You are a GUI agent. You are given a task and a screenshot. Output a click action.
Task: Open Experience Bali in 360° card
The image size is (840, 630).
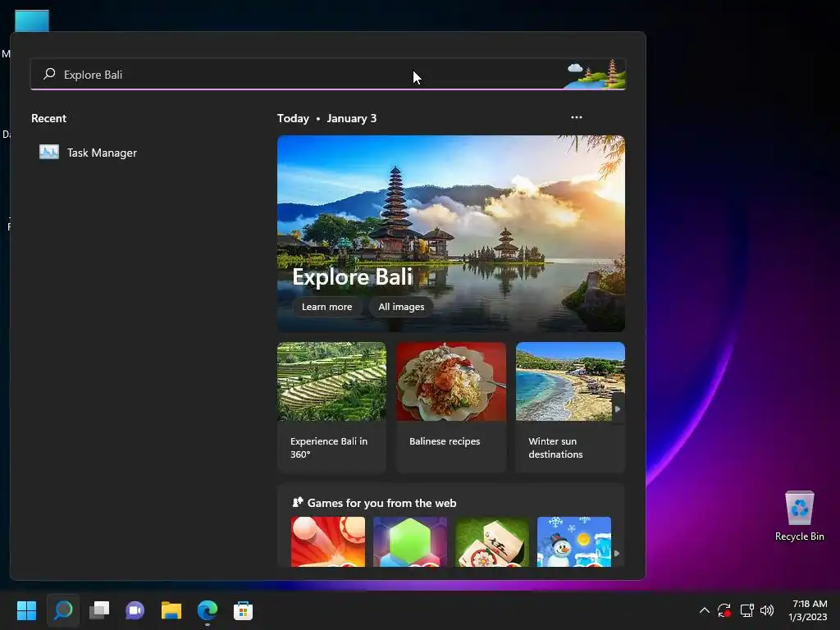coord(331,407)
